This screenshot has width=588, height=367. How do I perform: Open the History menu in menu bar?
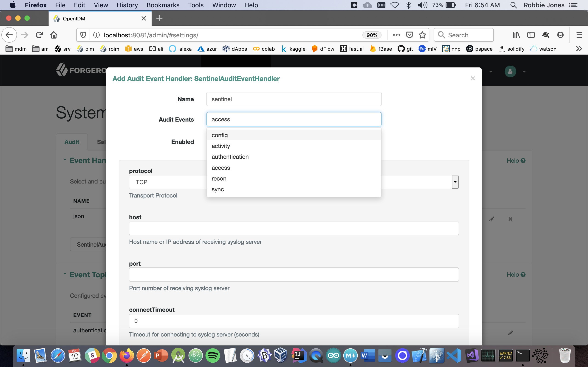127,5
